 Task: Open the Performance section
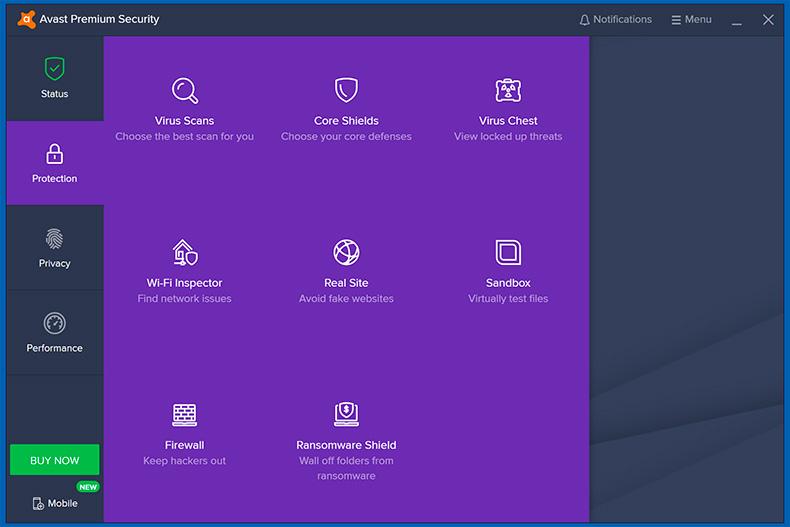point(55,333)
